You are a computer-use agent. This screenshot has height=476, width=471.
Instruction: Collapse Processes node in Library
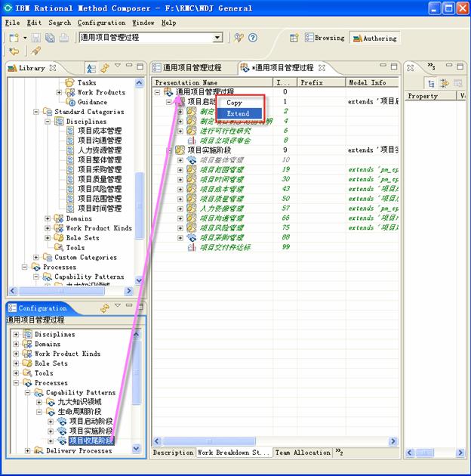(25, 267)
